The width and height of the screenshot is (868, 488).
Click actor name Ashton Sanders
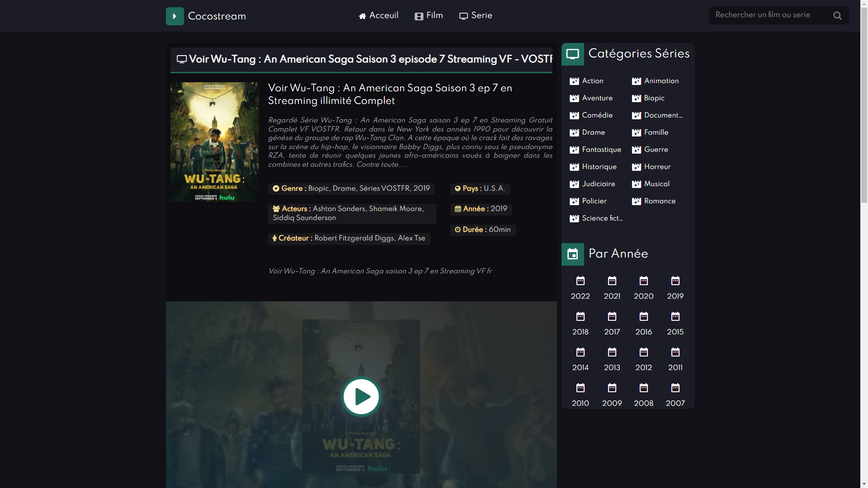(339, 209)
